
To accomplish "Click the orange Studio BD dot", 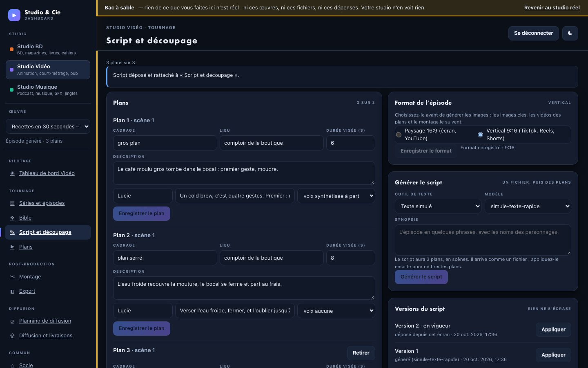I will click(x=11, y=49).
